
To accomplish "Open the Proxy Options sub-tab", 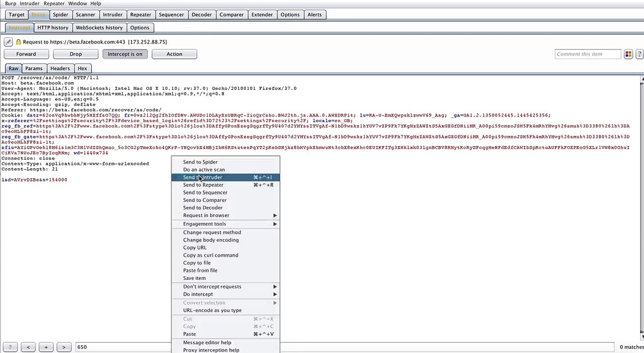I will [x=140, y=27].
